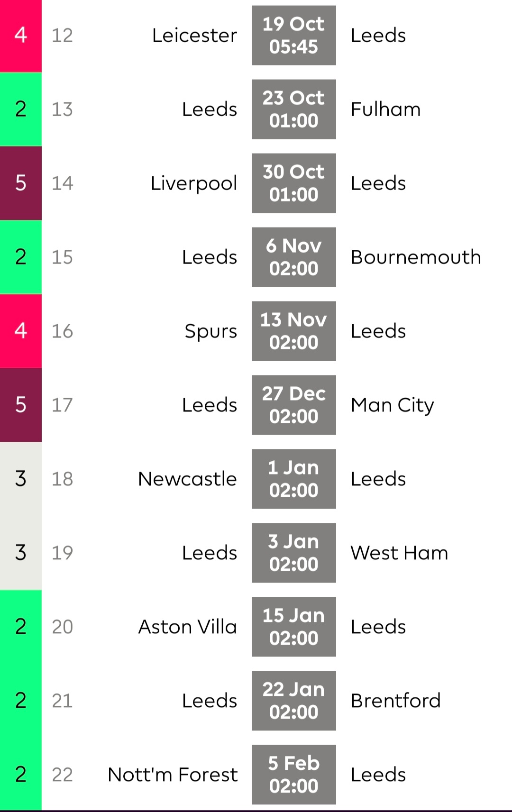Image resolution: width=512 pixels, height=812 pixels.
Task: Click the Leicester team name
Action: 194,36
